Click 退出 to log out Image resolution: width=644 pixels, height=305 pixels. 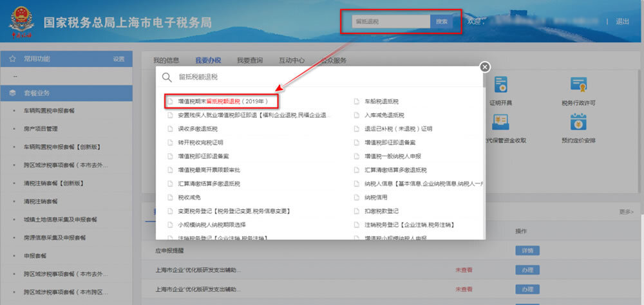[x=622, y=21]
